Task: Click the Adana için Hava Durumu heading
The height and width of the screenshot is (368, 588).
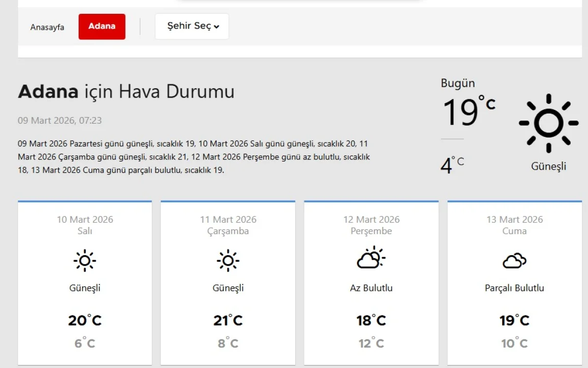Action: pyautogui.click(x=126, y=92)
